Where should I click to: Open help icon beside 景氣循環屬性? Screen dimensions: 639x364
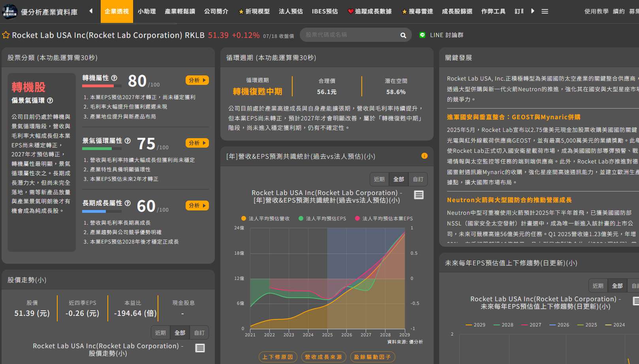pyautogui.click(x=128, y=141)
